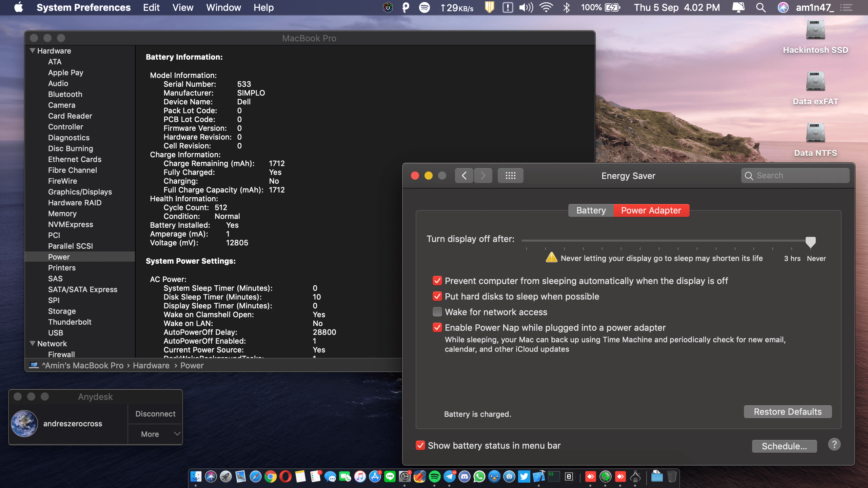868x488 pixels.
Task: Expand the Anydesk More dropdown
Action: [x=155, y=434]
